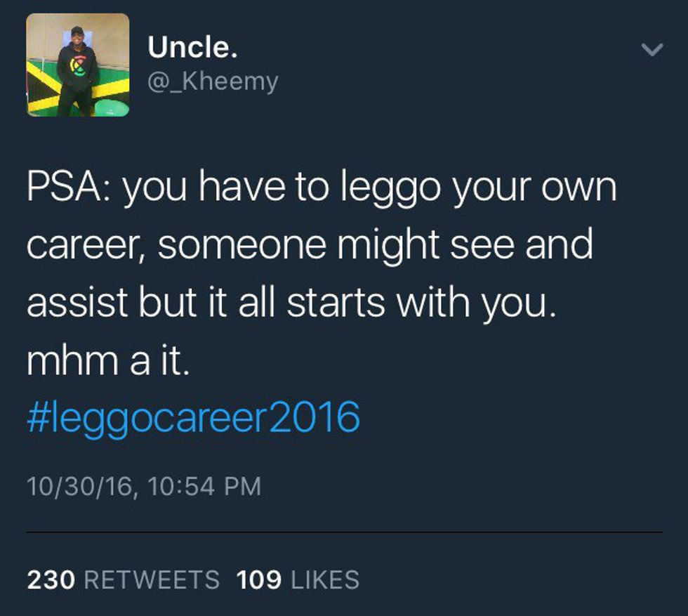Select the line 'mhm a it.'
688x616 pixels.
coord(108,360)
